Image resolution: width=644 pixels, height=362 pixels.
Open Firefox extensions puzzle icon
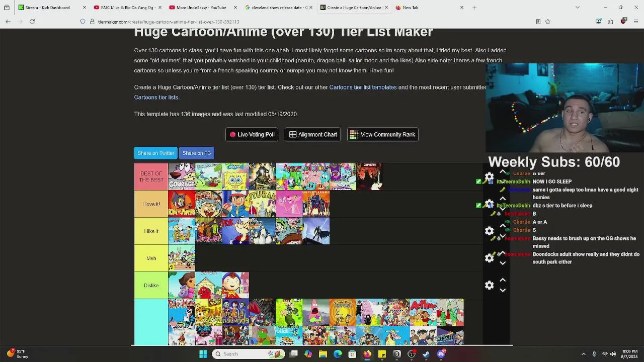[610, 22]
